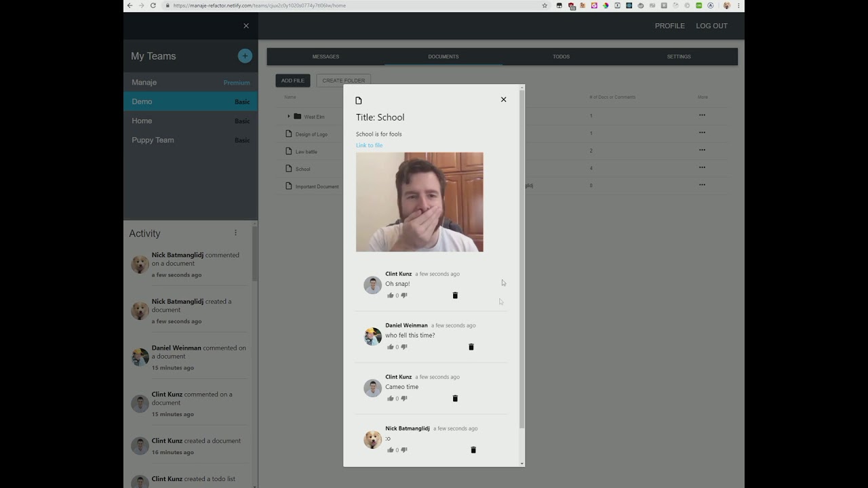Add a new team with plus button
The width and height of the screenshot is (868, 488).
tap(245, 56)
